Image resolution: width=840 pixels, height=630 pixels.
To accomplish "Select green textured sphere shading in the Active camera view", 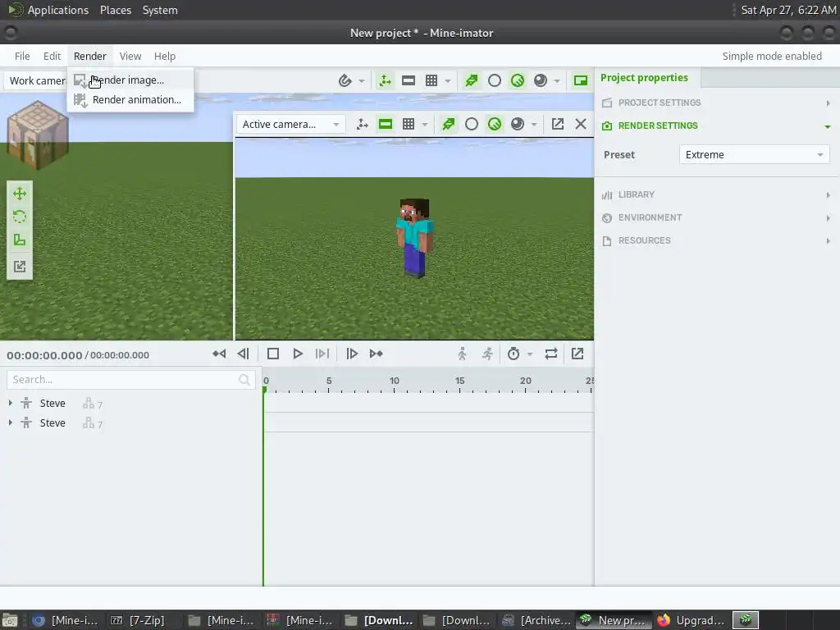I will tap(495, 125).
